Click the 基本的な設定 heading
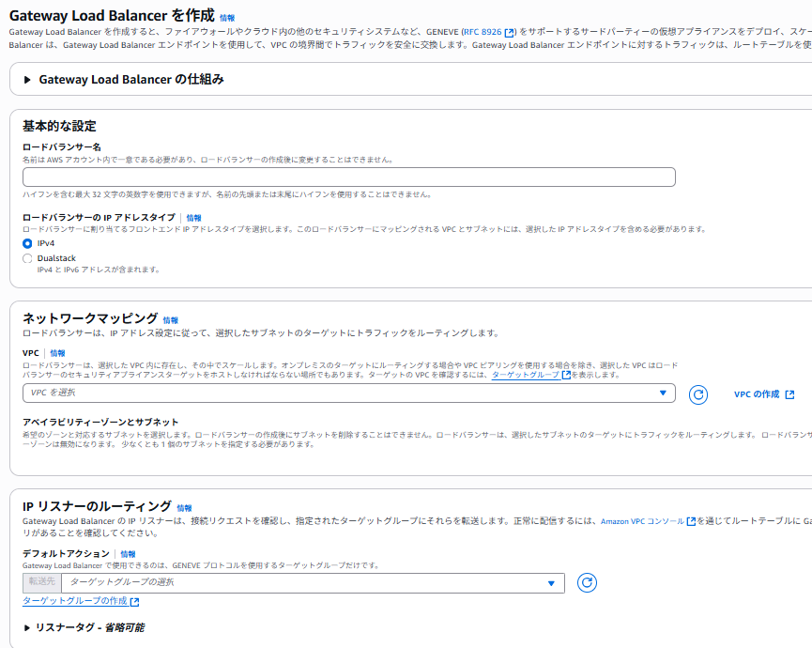 (59, 126)
